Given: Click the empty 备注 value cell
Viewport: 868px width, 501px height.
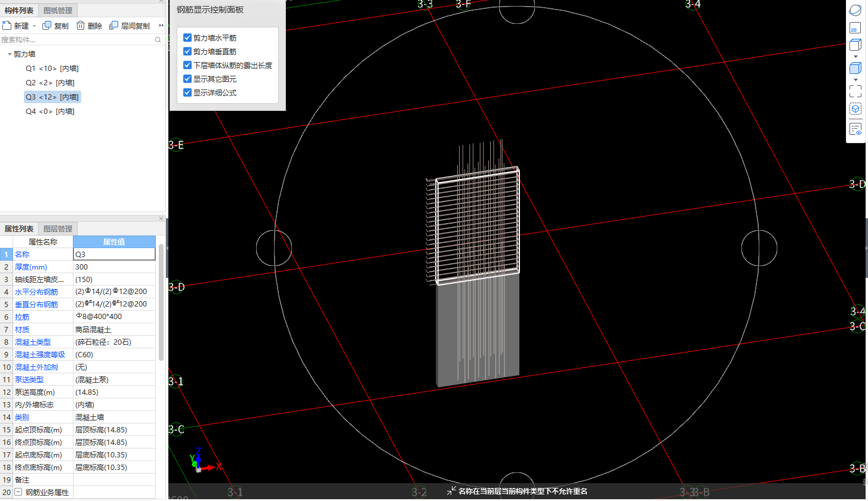Looking at the screenshot, I should tap(114, 480).
